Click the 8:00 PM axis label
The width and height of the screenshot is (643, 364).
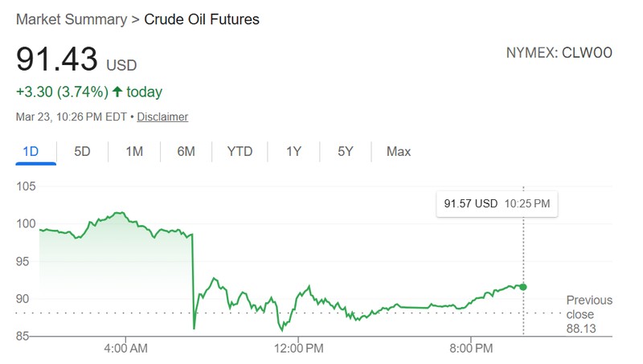tap(472, 348)
